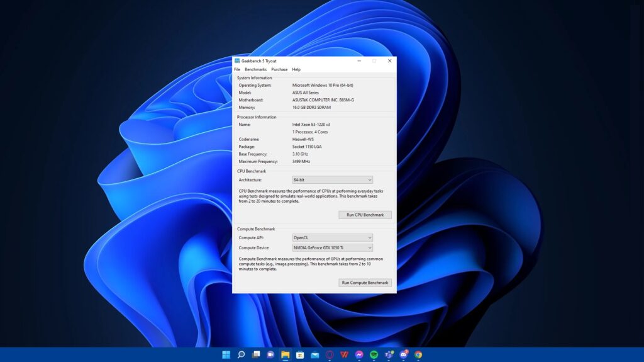This screenshot has width=644, height=362.
Task: Open the red W app in the taskbar
Action: tap(344, 354)
